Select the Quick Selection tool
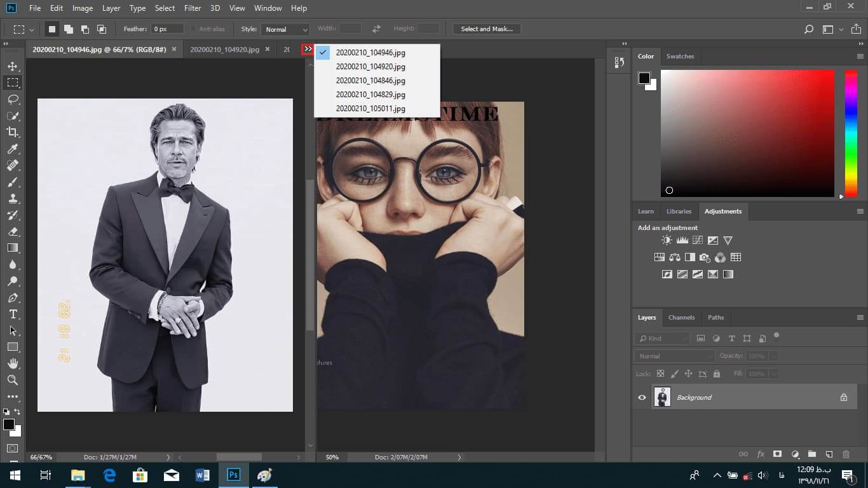This screenshot has width=868, height=488. 13,116
